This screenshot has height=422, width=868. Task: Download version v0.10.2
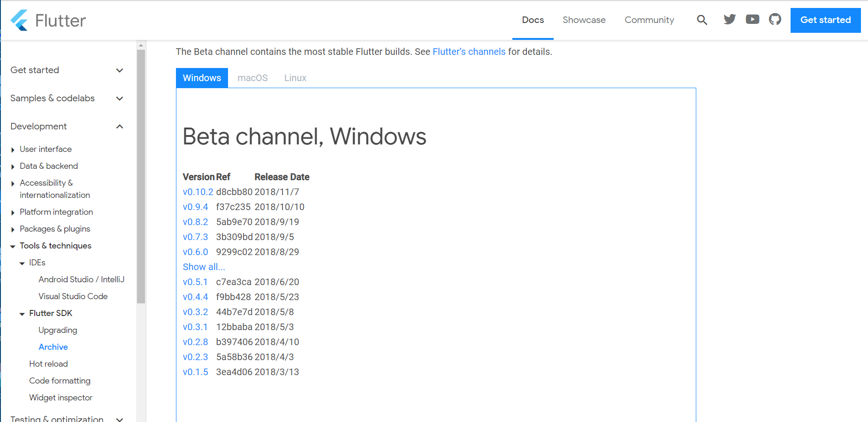[x=198, y=192]
